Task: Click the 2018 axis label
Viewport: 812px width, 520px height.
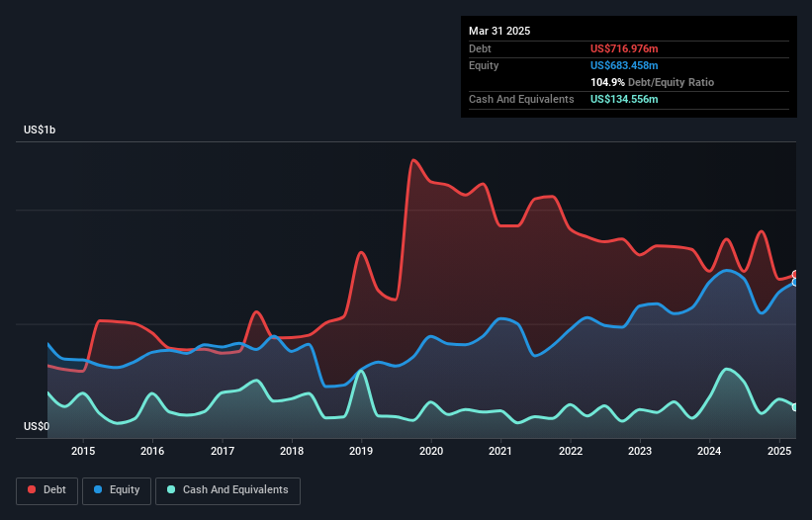Action: click(292, 451)
